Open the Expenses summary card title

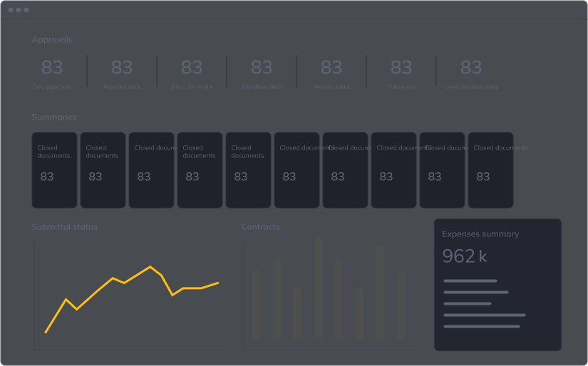(480, 234)
